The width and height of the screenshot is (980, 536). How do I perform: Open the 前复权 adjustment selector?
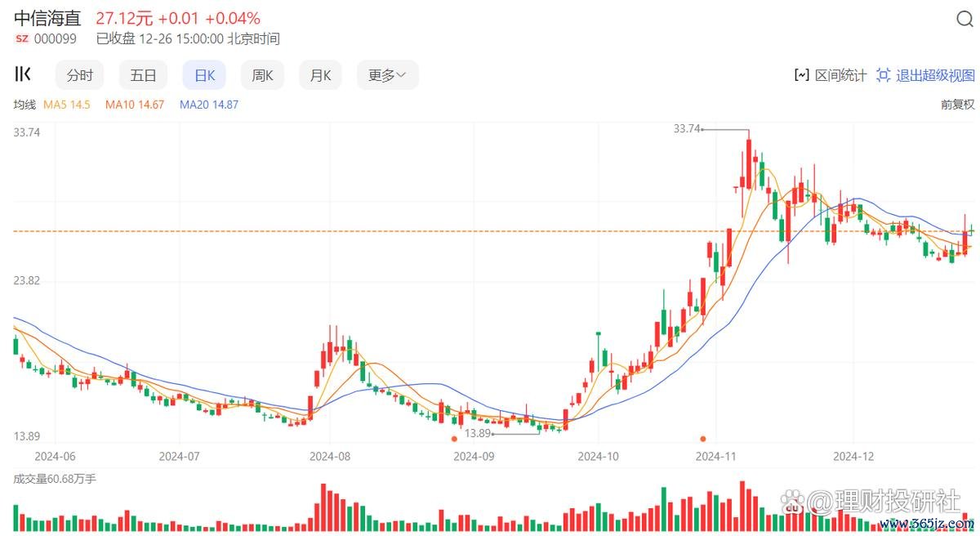958,105
